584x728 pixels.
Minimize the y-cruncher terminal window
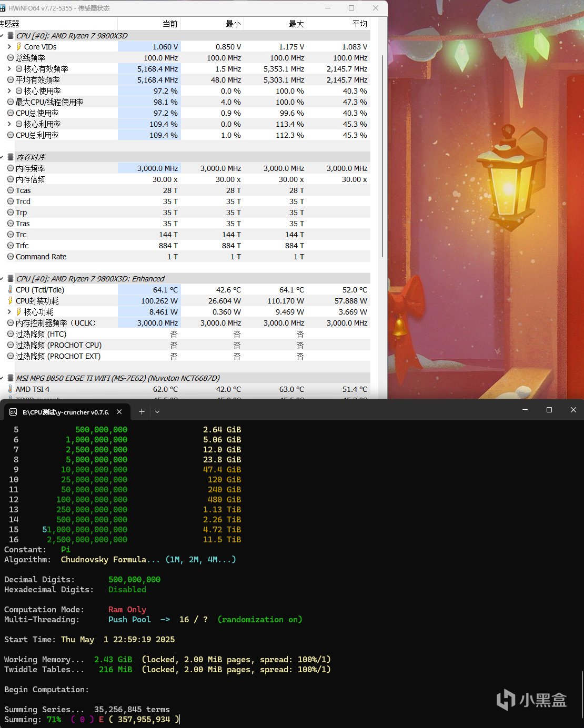point(525,410)
